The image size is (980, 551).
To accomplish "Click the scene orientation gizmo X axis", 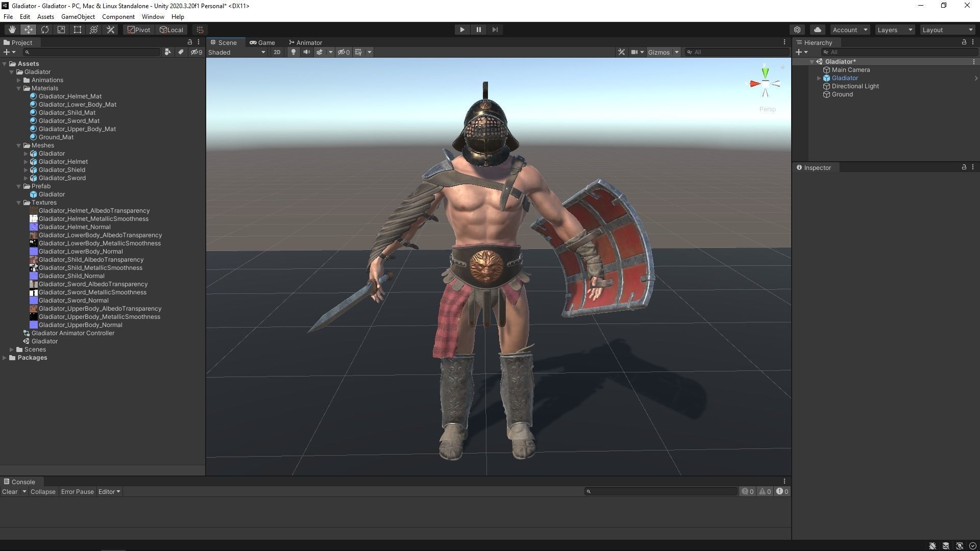I will pos(754,84).
